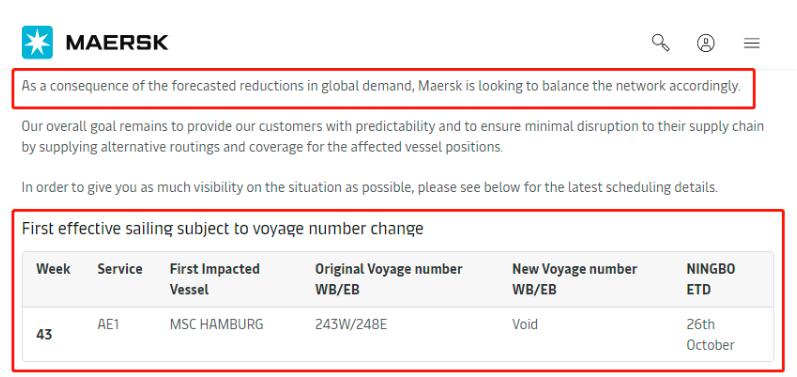Select the week 43 cell
This screenshot has height=377, width=797.
(44, 335)
